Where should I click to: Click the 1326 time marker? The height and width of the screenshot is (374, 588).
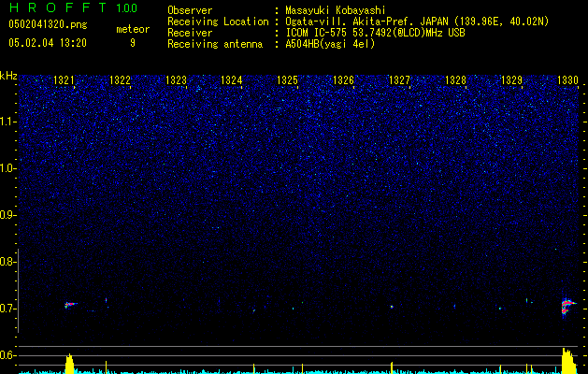(343, 79)
